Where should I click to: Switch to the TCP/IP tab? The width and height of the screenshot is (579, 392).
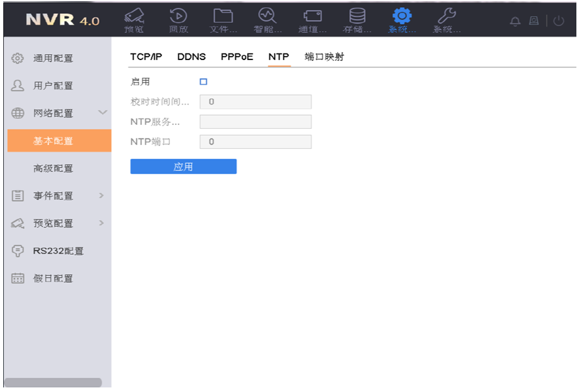tap(146, 57)
